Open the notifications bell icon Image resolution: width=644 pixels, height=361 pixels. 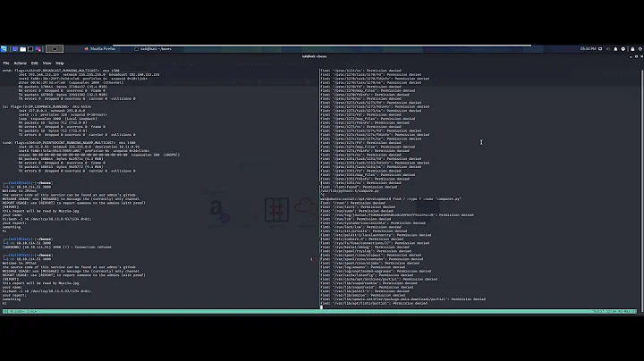615,49
